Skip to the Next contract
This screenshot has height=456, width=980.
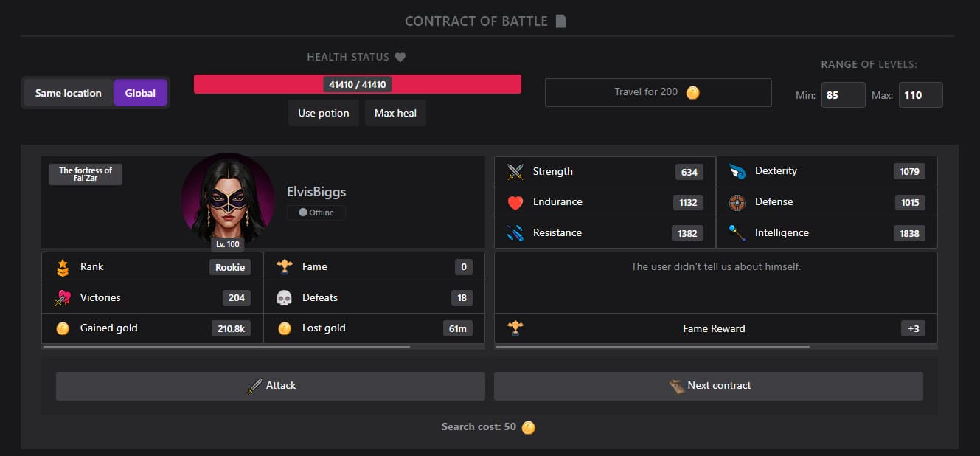(x=709, y=386)
